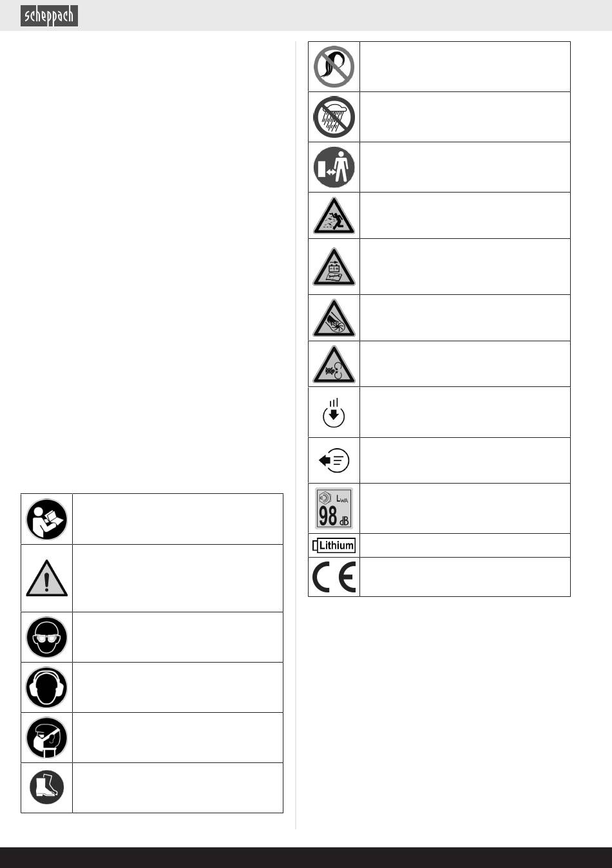Click the long hair prohibition symbol
This screenshot has width=612, height=868.
334,66
